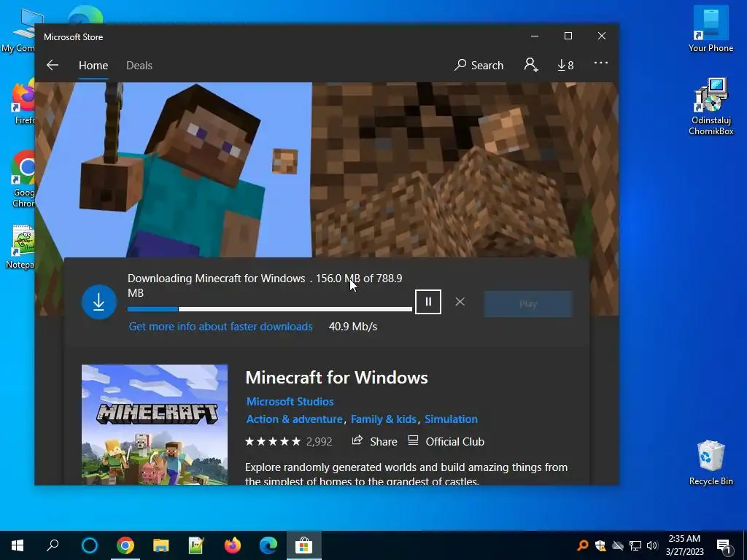
Task: Pause the Minecraft download
Action: pyautogui.click(x=427, y=301)
